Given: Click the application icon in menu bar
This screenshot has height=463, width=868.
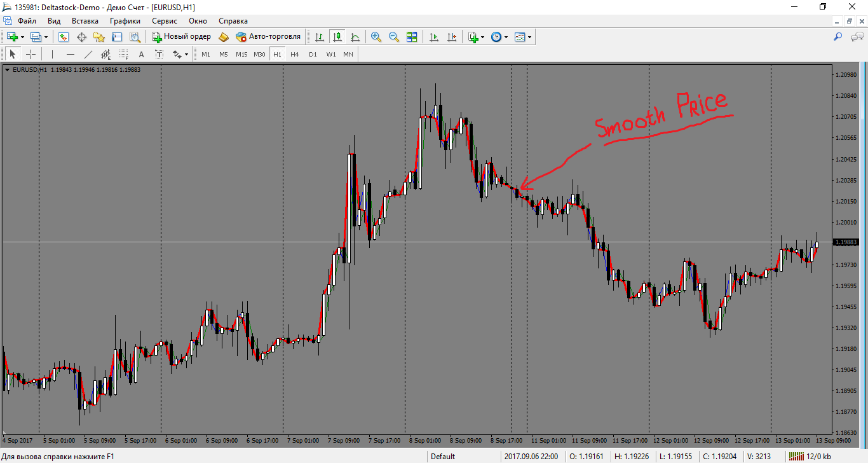Looking at the screenshot, I should 7,21.
